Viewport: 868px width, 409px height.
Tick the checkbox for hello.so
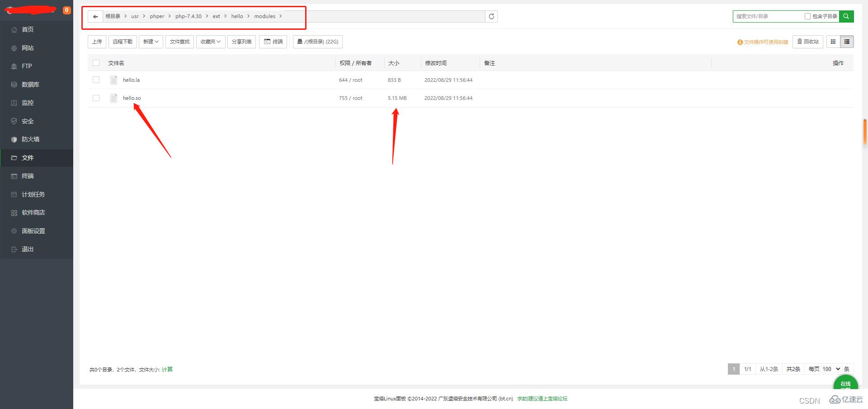point(96,98)
